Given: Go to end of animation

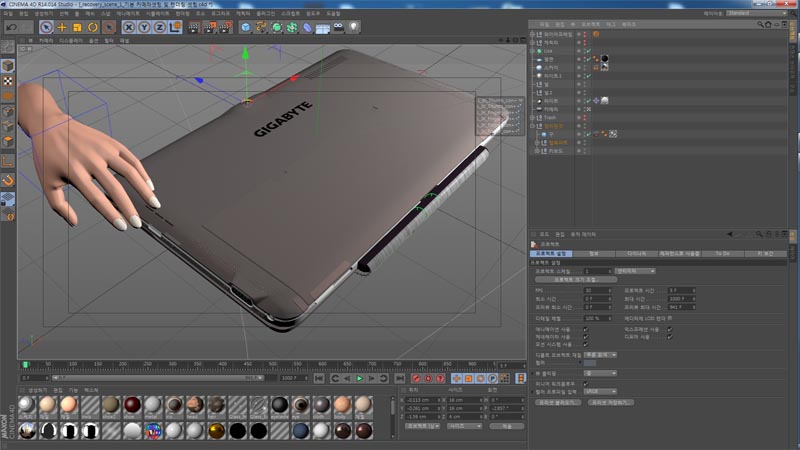Looking at the screenshot, I should 400,378.
